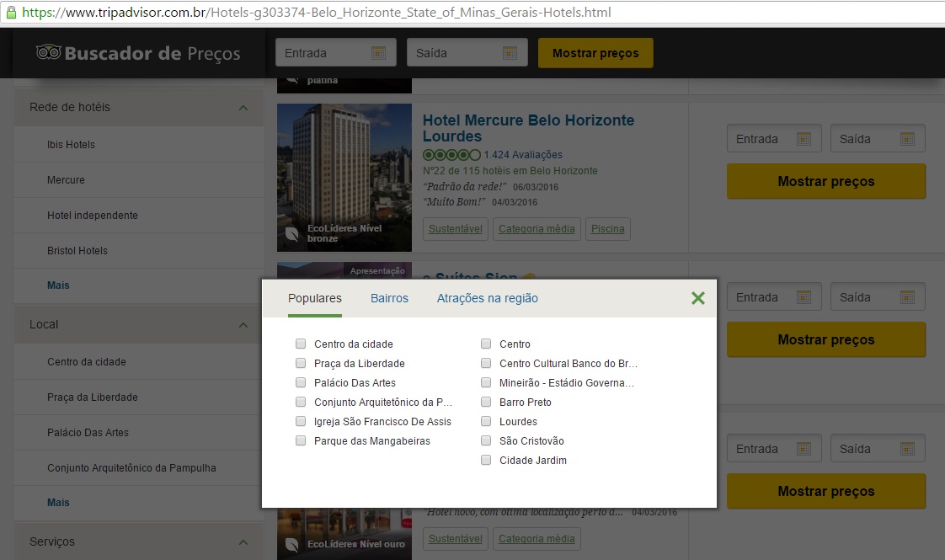Image resolution: width=945 pixels, height=560 pixels.
Task: Click the top bar Entrada date field
Action: (336, 53)
